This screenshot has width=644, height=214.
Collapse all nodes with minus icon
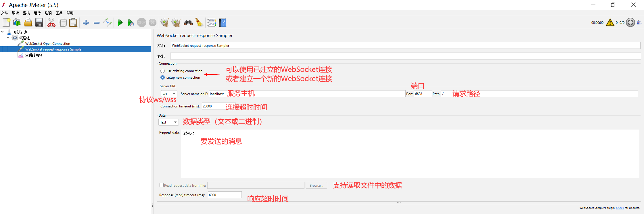point(97,22)
